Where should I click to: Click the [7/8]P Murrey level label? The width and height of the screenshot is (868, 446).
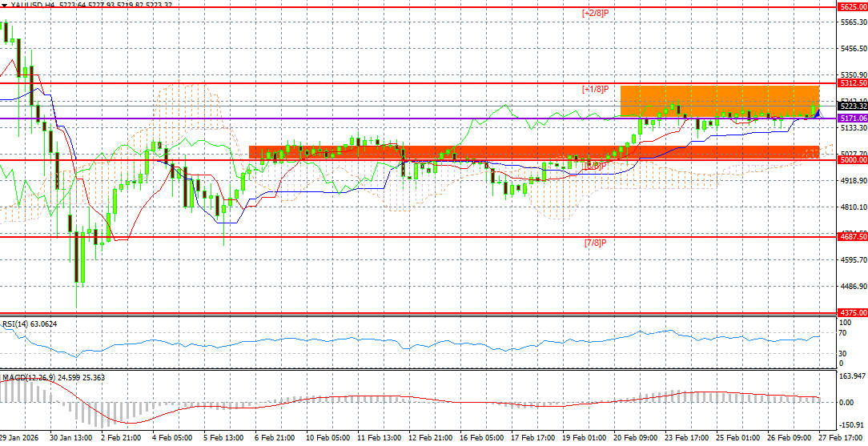tap(596, 243)
